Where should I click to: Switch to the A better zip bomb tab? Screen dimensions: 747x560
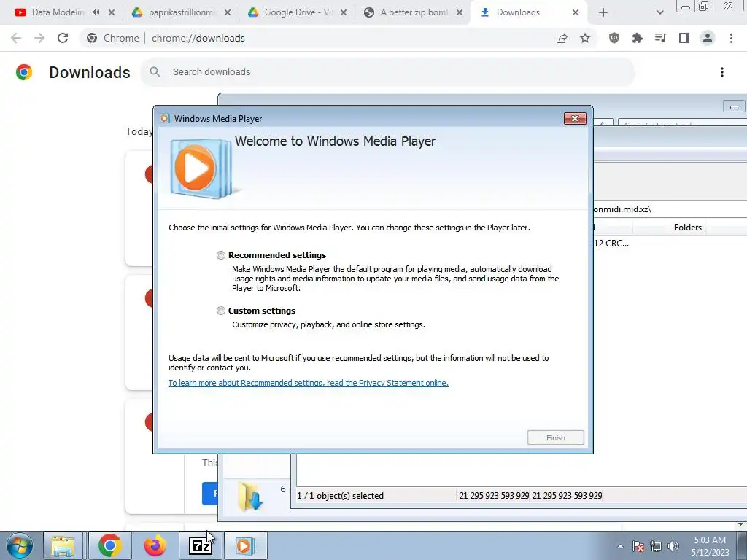tap(414, 12)
